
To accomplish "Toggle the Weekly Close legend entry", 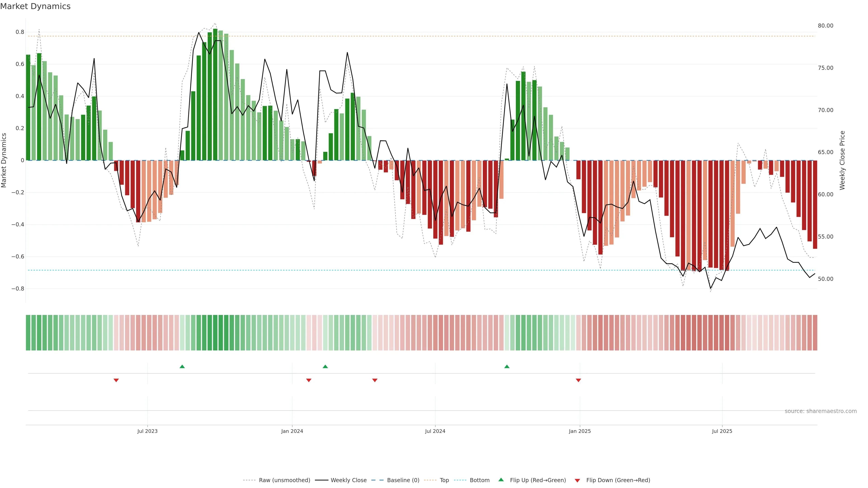I will pos(348,480).
